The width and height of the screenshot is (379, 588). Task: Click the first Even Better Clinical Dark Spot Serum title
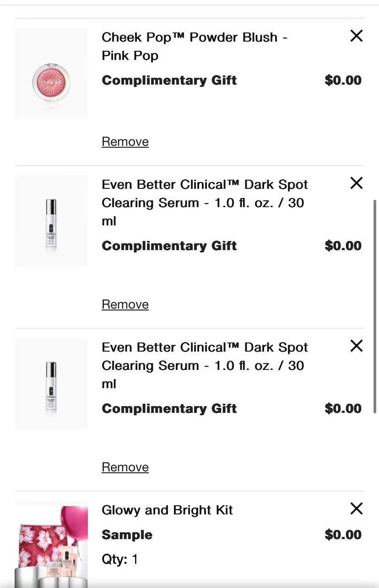click(205, 203)
